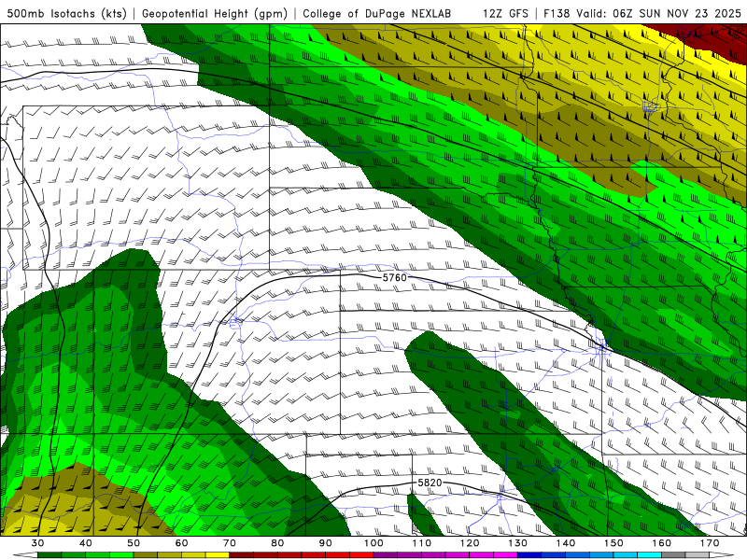Click the bright yellow swatch in the color bar
This screenshot has height=560, width=747.
point(218,555)
